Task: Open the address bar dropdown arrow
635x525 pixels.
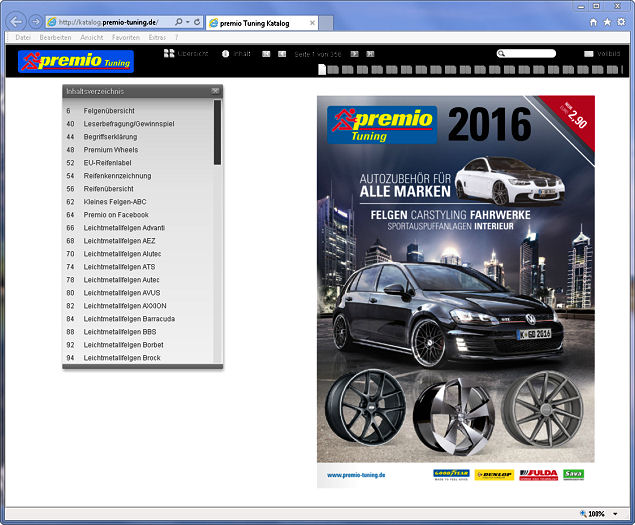Action: tap(188, 22)
